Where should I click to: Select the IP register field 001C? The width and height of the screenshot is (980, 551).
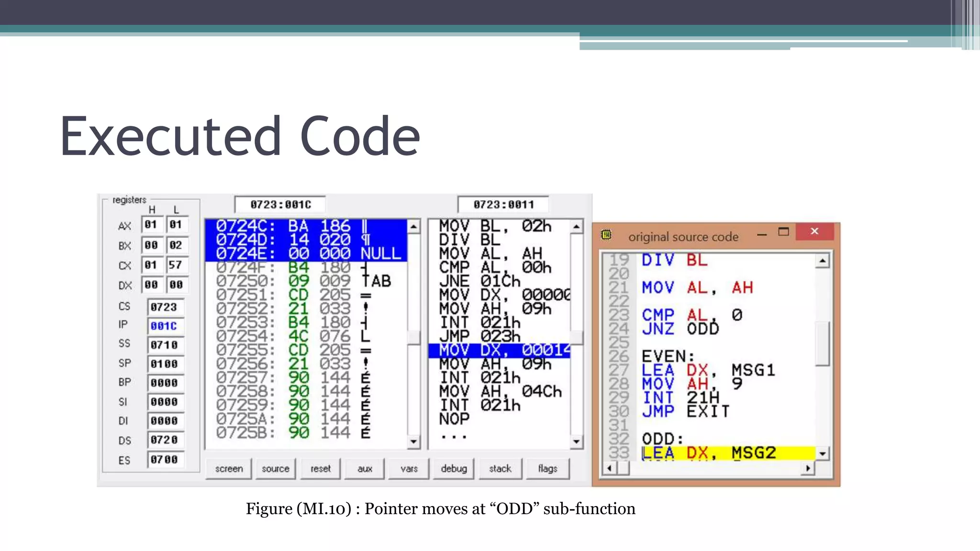[166, 326]
